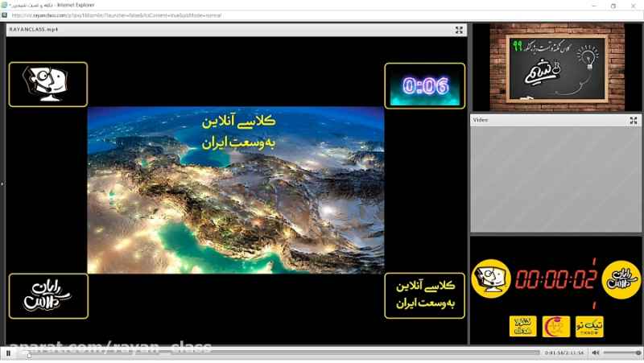Expand RAYANCLASS.mp4 panel to fullscreen
The image size is (644, 363).
coord(459,30)
